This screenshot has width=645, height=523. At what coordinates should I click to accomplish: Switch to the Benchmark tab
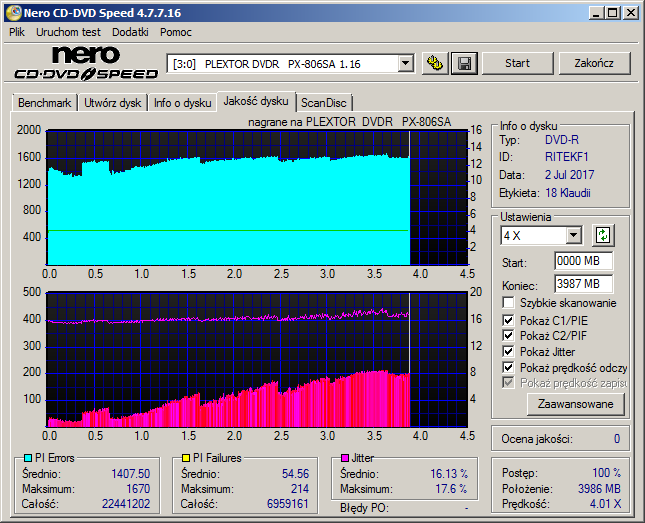point(44,103)
